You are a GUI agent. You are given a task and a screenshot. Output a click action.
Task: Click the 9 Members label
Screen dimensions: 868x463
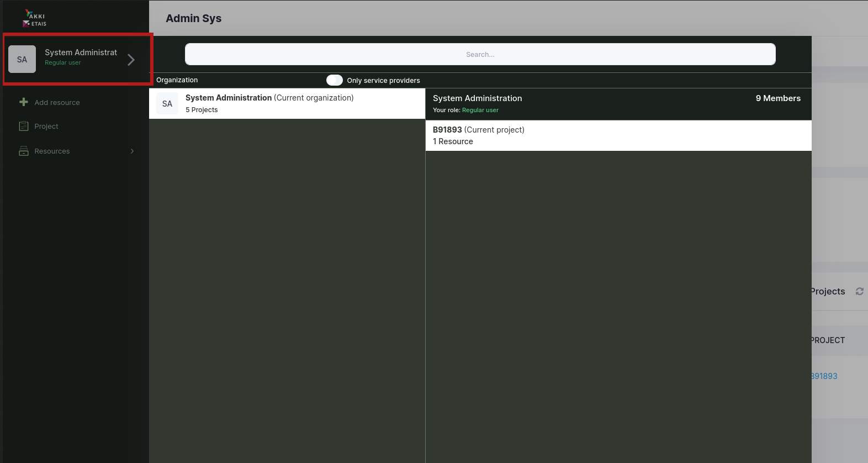pos(777,98)
